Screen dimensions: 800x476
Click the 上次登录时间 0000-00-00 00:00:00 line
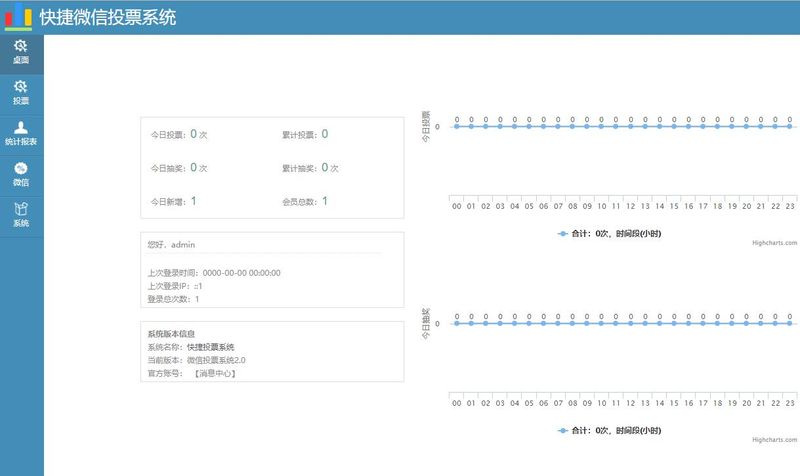(214, 273)
